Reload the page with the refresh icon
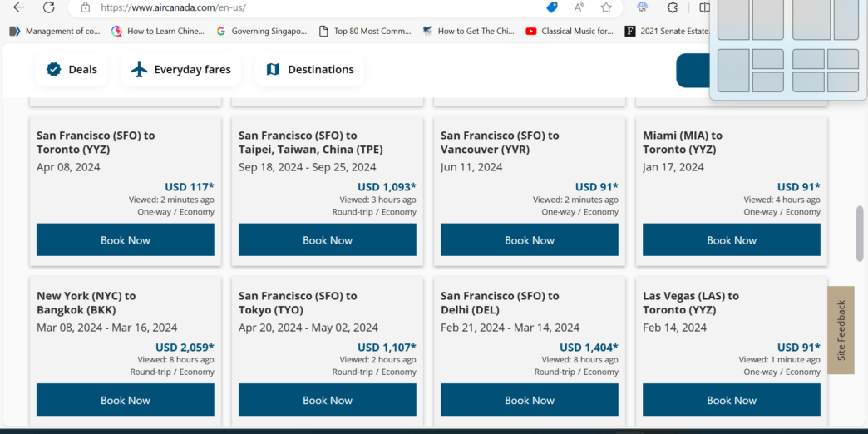This screenshot has width=868, height=434. pyautogui.click(x=49, y=7)
